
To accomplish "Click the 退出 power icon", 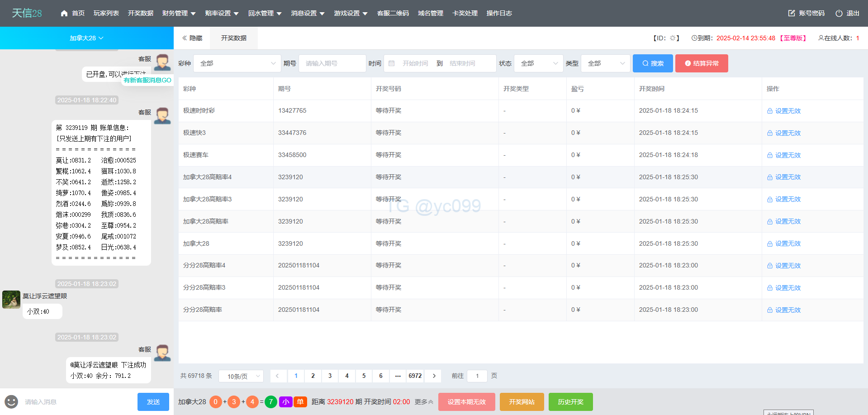I will point(839,14).
